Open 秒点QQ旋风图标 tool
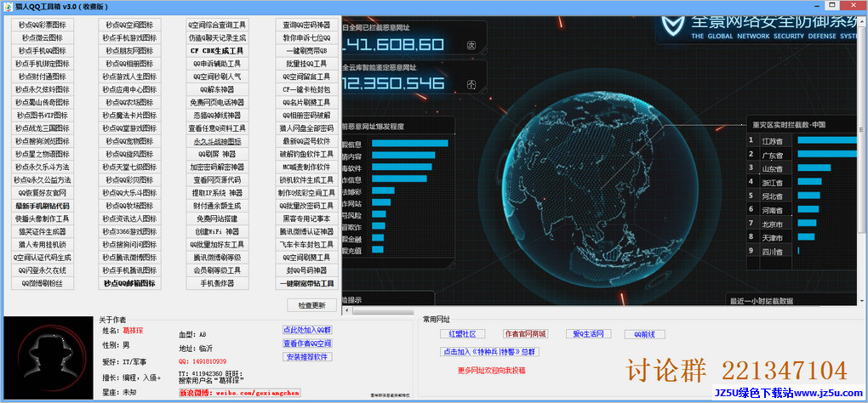 pyautogui.click(x=129, y=154)
